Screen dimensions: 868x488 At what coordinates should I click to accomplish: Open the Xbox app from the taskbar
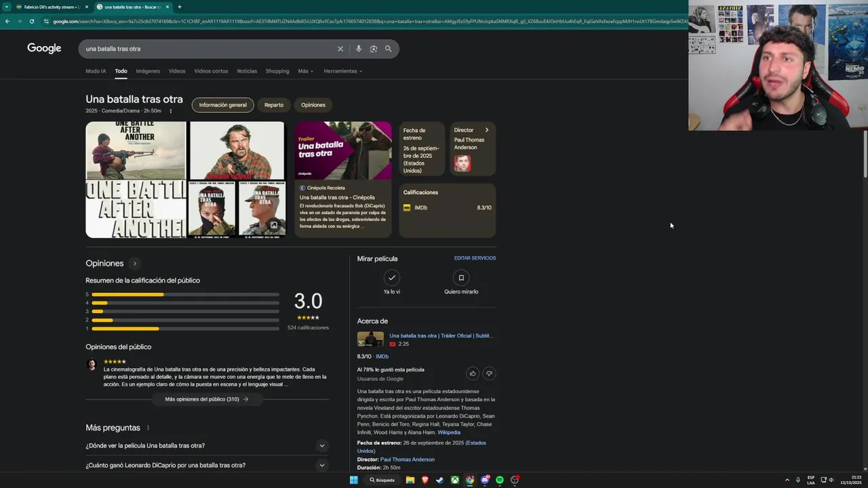coord(455,480)
